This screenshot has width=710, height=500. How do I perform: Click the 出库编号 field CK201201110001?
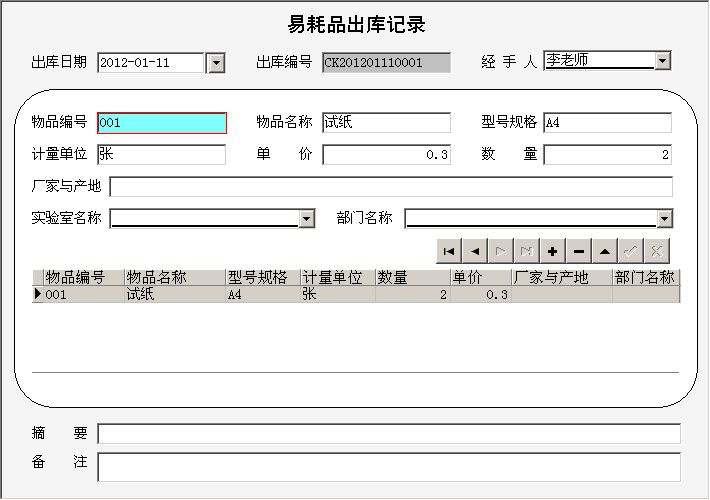point(386,63)
